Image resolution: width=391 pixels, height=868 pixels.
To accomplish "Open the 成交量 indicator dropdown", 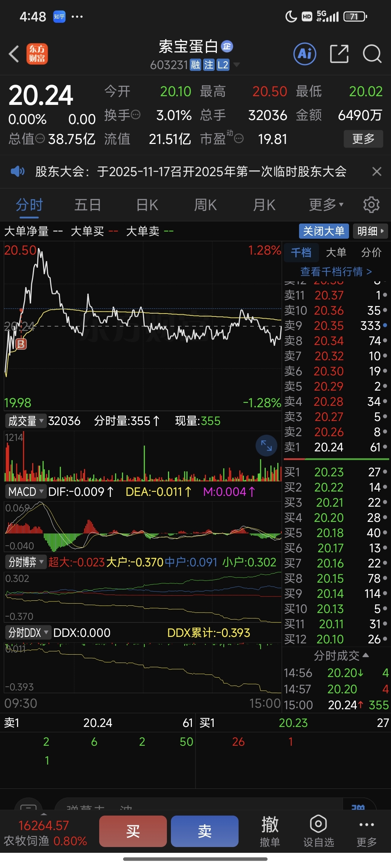I will tap(26, 421).
